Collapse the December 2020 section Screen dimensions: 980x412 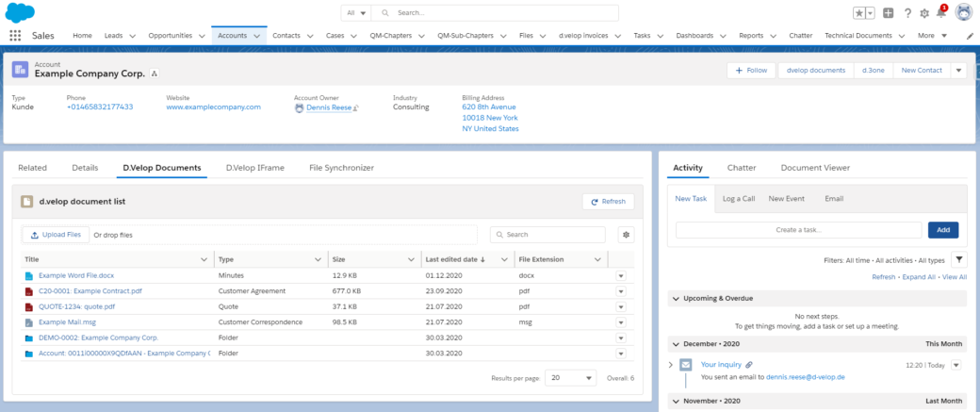click(676, 344)
